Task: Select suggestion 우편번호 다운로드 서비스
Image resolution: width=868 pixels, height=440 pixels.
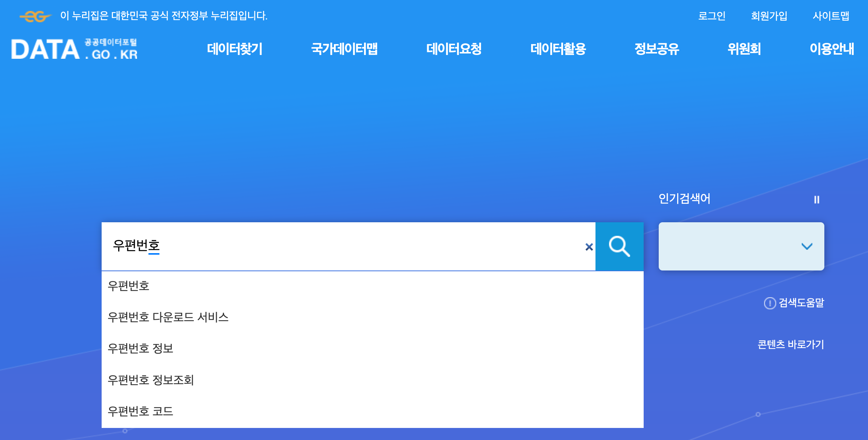Action: click(x=168, y=317)
